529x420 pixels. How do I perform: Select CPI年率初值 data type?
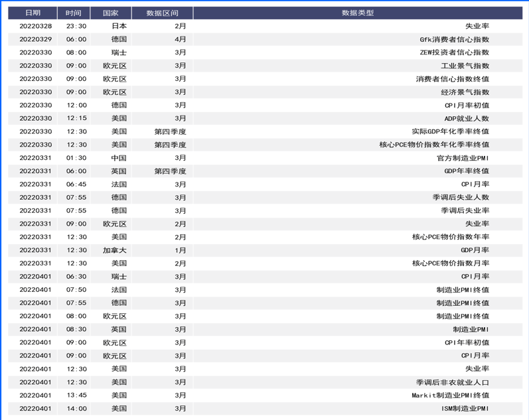pyautogui.click(x=467, y=342)
